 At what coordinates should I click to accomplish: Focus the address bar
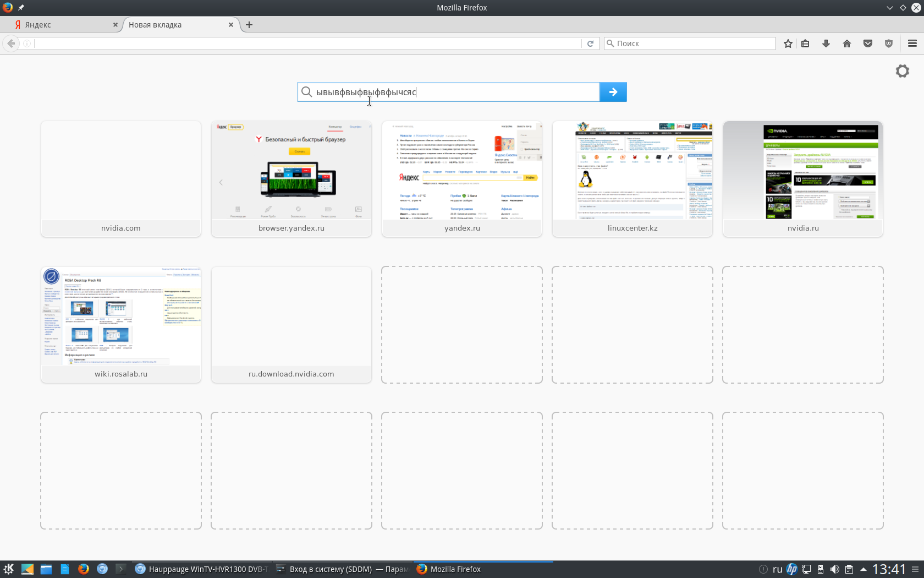pyautogui.click(x=307, y=43)
